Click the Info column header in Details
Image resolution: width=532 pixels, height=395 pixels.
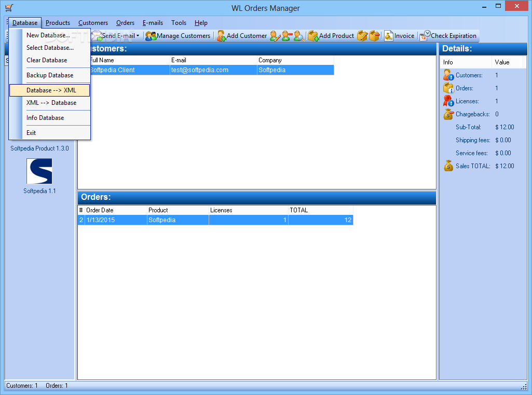(466, 62)
